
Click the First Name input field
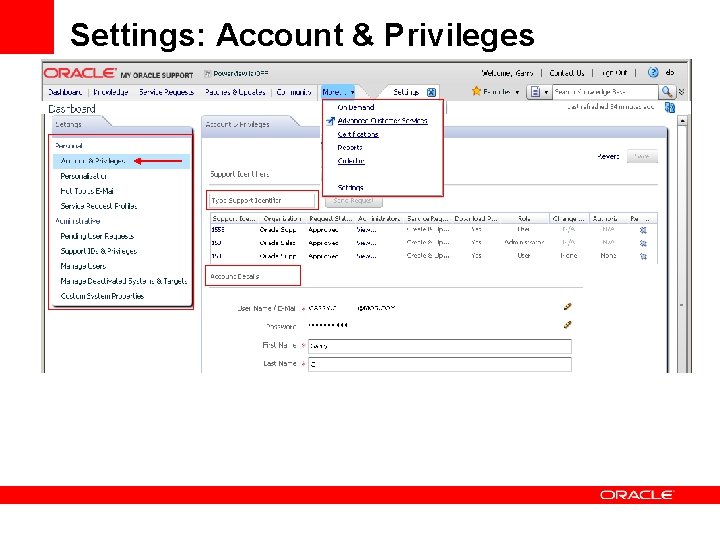pyautogui.click(x=439, y=346)
